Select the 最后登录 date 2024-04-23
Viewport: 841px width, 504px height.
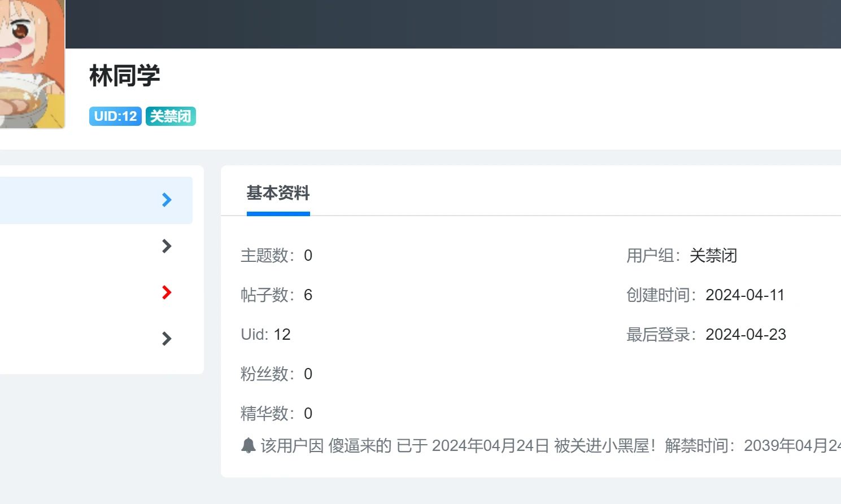click(x=746, y=335)
